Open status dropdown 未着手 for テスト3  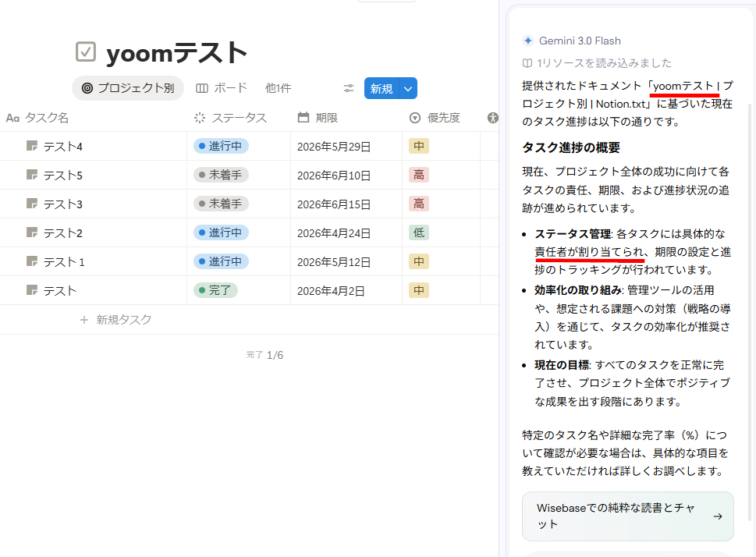click(x=221, y=204)
